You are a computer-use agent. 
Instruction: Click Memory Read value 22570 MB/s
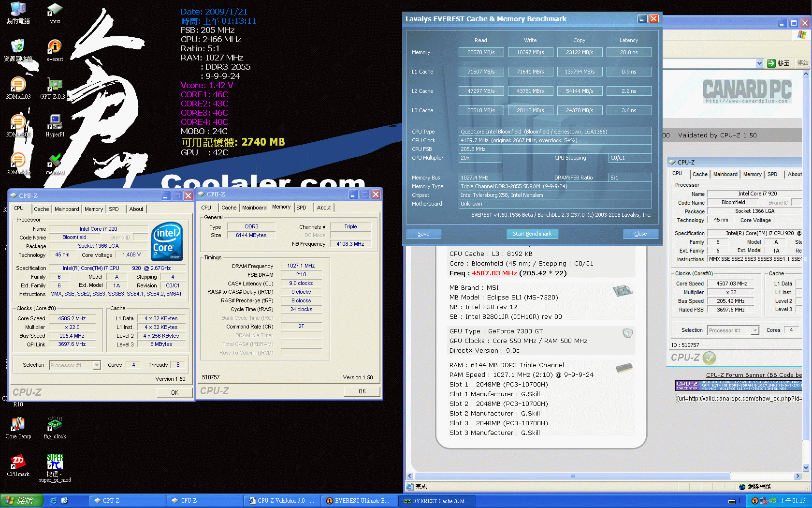(481, 52)
